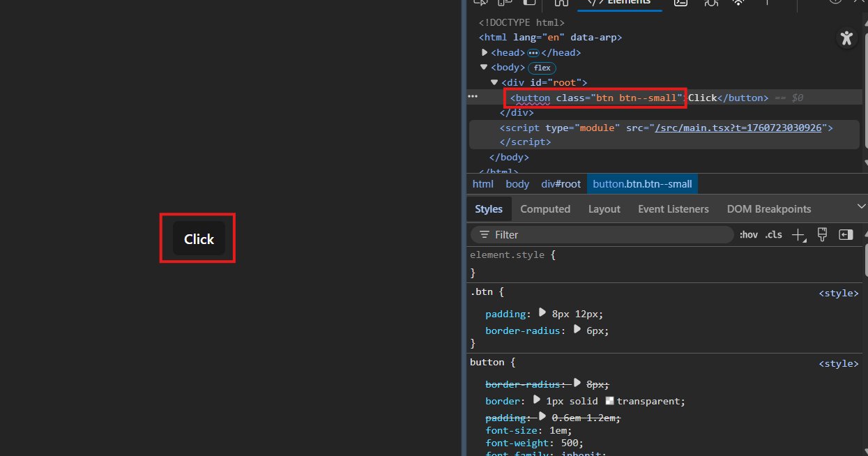The height and width of the screenshot is (456, 868).
Task: Expand the collapsed ellipsis inside head tag
Action: 533,52
